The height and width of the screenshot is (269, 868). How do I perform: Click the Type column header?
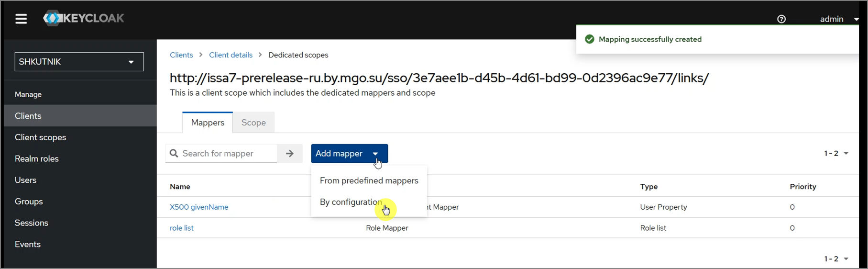tap(649, 187)
